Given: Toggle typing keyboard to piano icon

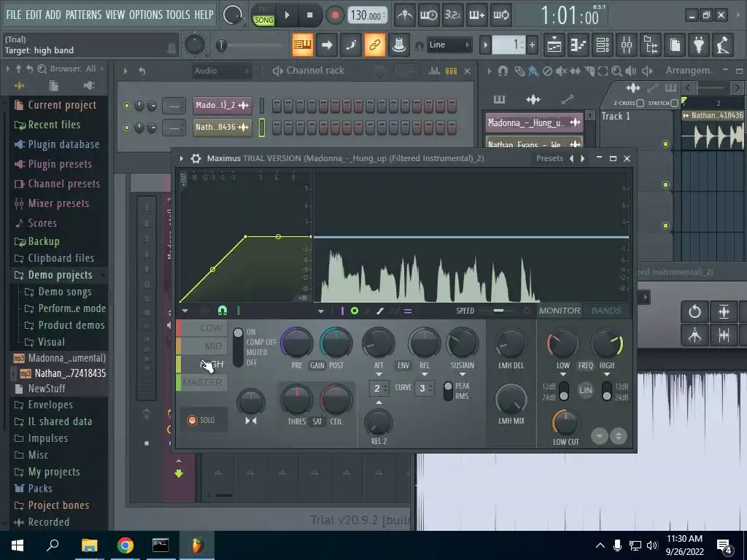Looking at the screenshot, I should tap(303, 44).
